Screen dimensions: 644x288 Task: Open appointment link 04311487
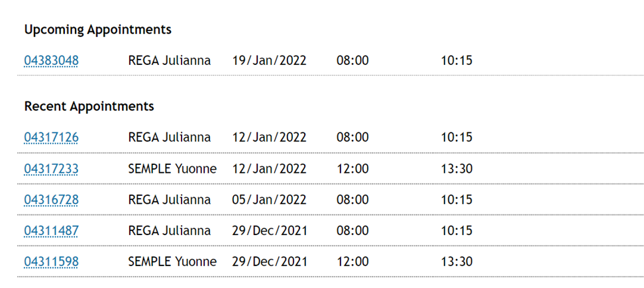pos(51,230)
